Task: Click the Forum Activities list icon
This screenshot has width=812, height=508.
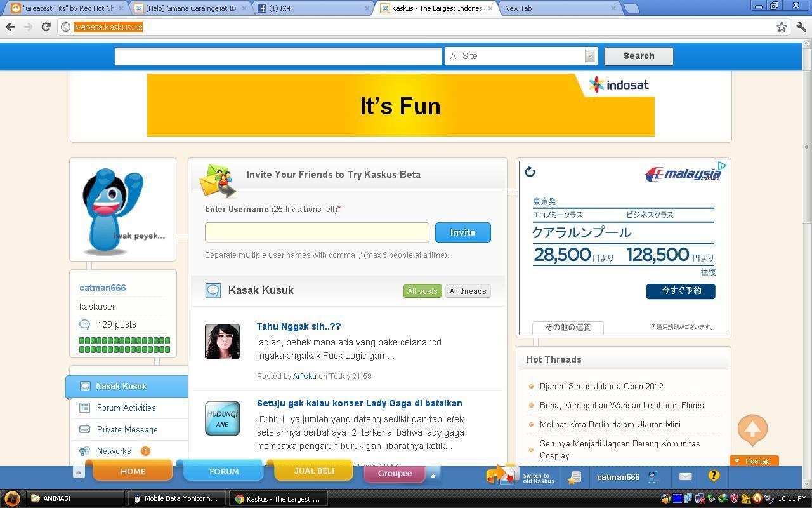Action: coord(84,408)
